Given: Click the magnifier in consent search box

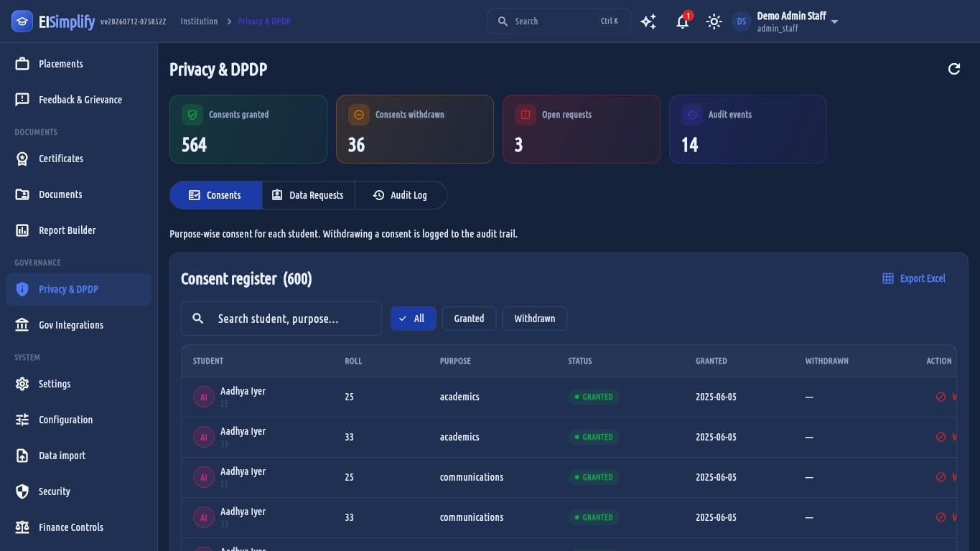Looking at the screenshot, I should [x=199, y=319].
